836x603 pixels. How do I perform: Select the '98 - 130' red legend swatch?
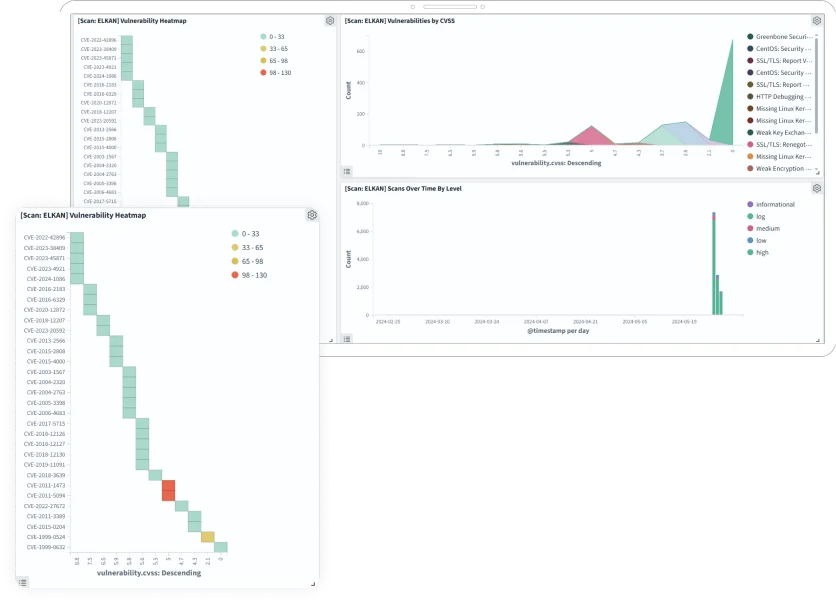(x=235, y=274)
